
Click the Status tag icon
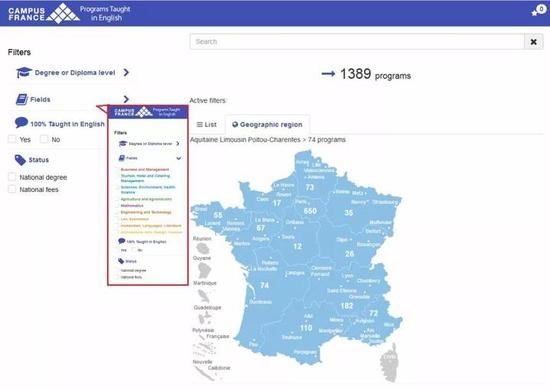(20, 160)
